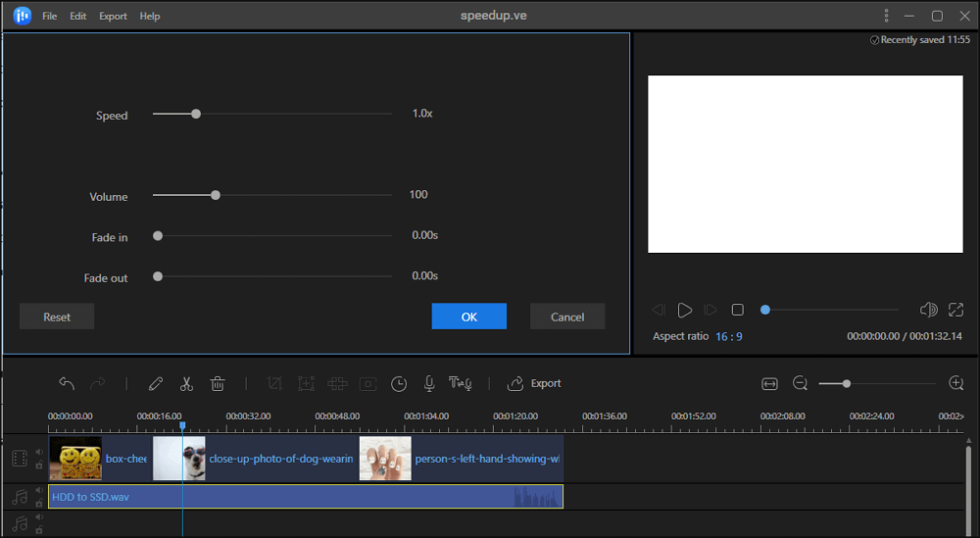Enter fullscreen preview mode
This screenshot has width=980, height=538.
(x=956, y=310)
